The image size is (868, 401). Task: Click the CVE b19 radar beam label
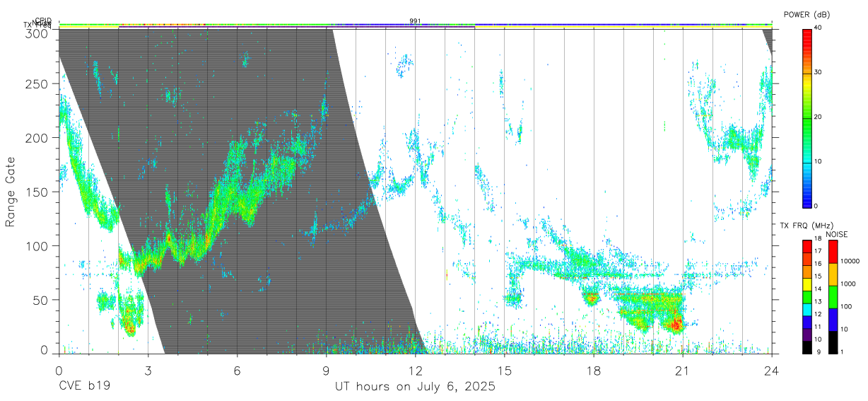tap(84, 387)
